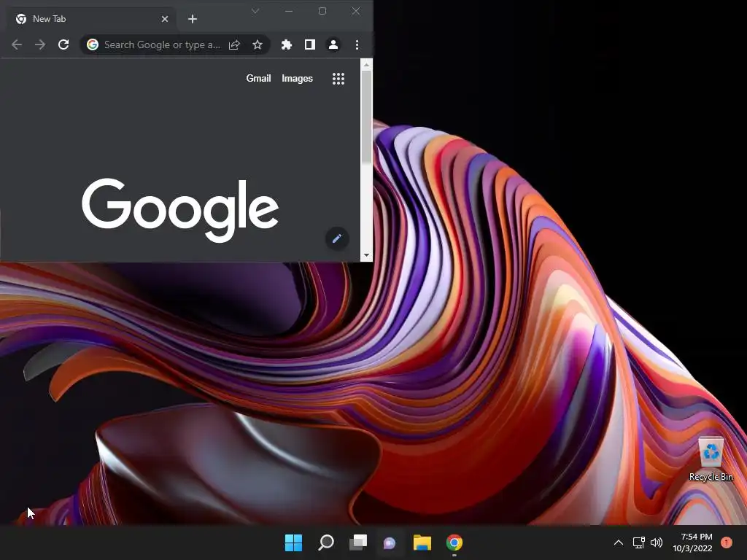
Task: Close the Chrome window
Action: 356,11
